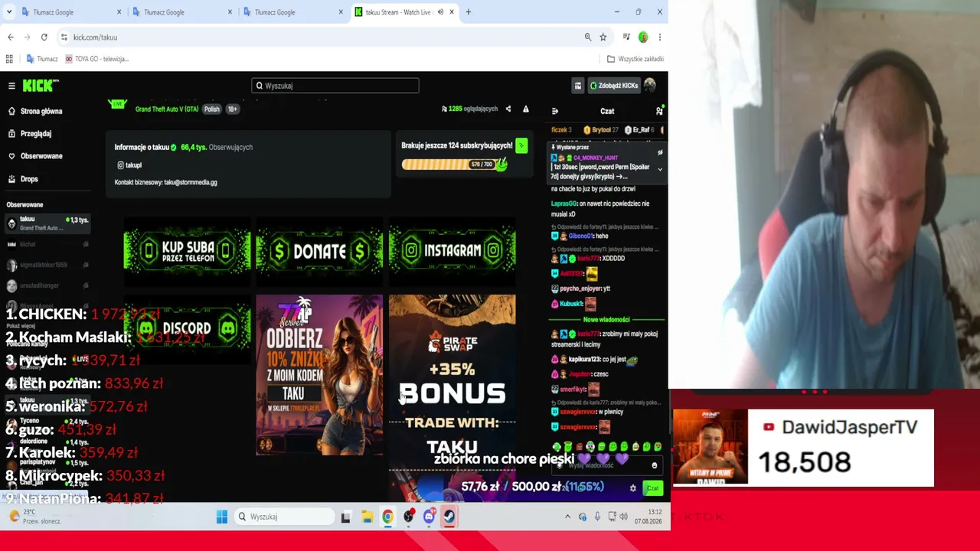980x551 pixels.
Task: Switch to the first Tłumacz Google tab
Action: tap(71, 12)
